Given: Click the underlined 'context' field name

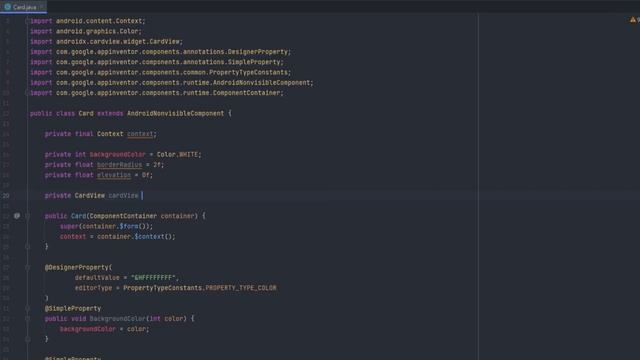Looking at the screenshot, I should 140,134.
